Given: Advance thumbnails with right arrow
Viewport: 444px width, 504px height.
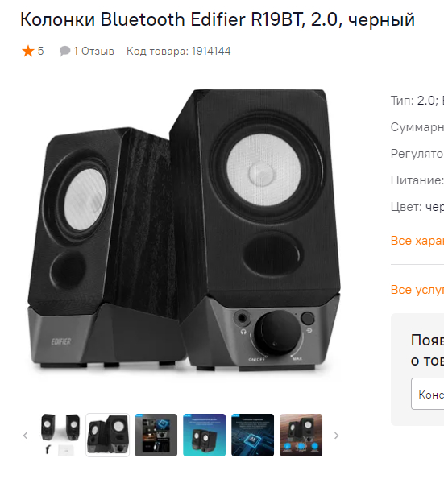Looking at the screenshot, I should (x=337, y=436).
